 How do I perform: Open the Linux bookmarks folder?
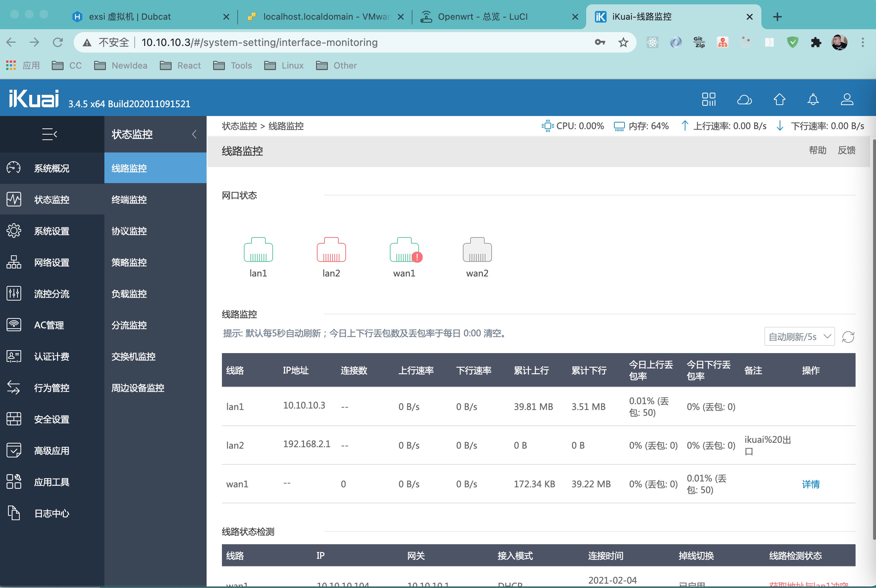click(284, 66)
